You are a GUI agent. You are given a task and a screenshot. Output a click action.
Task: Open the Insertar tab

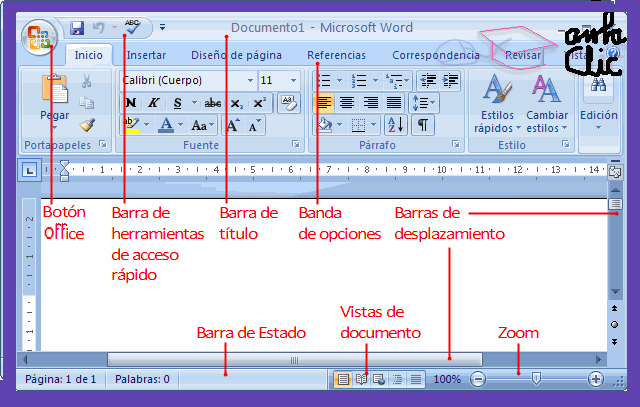tap(146, 55)
